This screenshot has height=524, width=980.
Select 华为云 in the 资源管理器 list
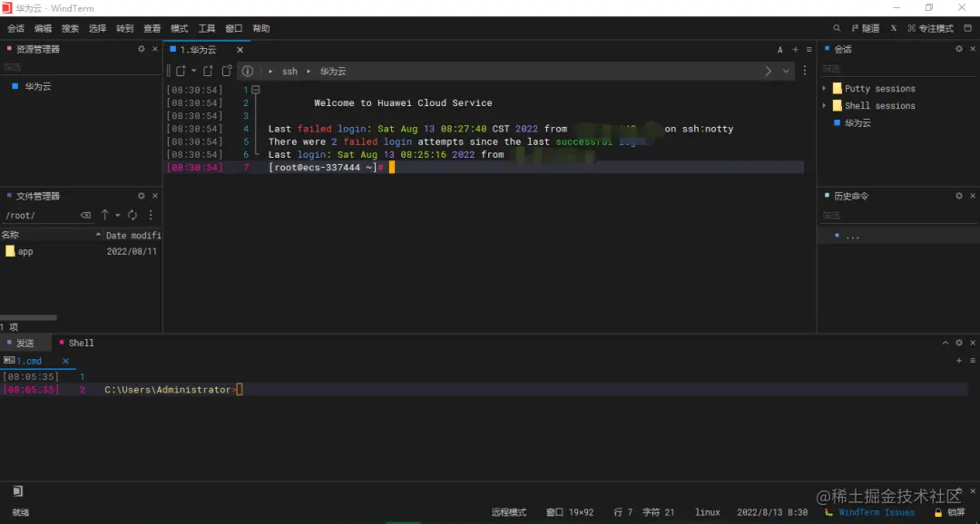pos(38,87)
